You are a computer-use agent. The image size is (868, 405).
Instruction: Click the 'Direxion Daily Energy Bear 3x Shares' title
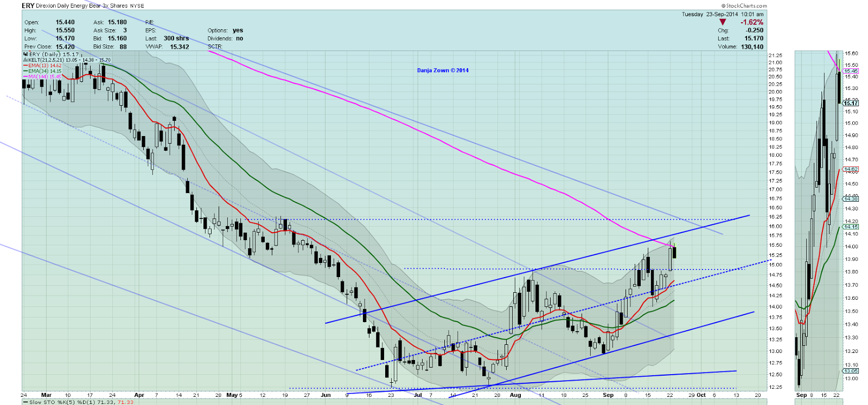click(x=81, y=6)
